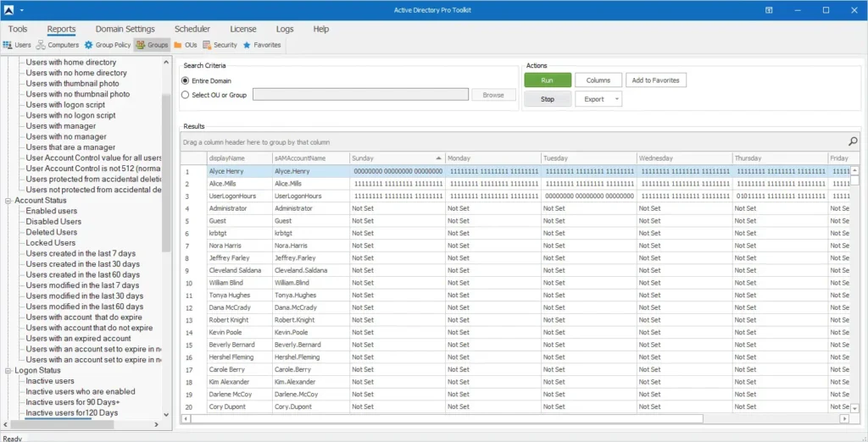The width and height of the screenshot is (868, 442).
Task: Click the sAMAccountName column header
Action: [x=311, y=158]
